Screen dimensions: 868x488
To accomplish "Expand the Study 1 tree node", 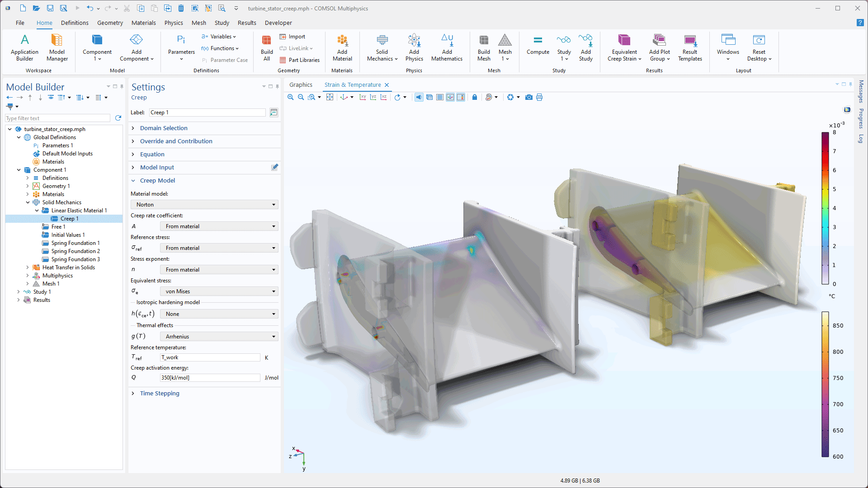I will click(19, 292).
